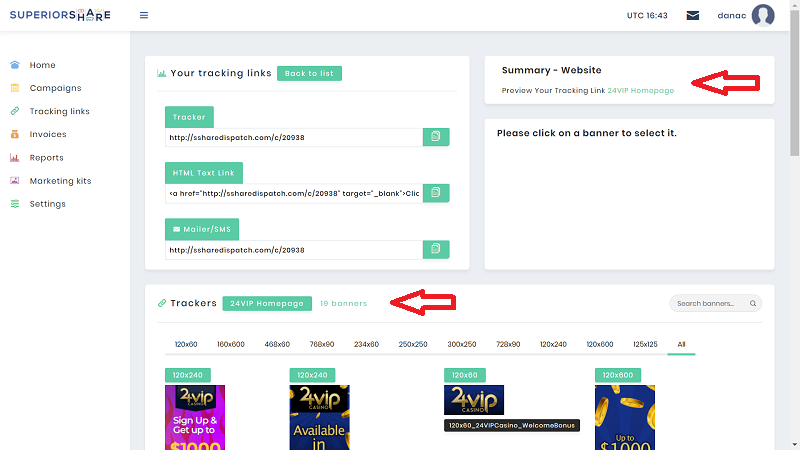Viewport: 800px width, 450px height.
Task: Click the Invoices icon in the sidebar
Action: [x=15, y=134]
